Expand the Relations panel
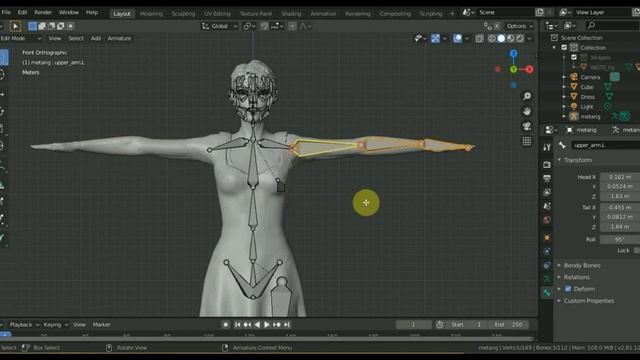 [x=576, y=278]
